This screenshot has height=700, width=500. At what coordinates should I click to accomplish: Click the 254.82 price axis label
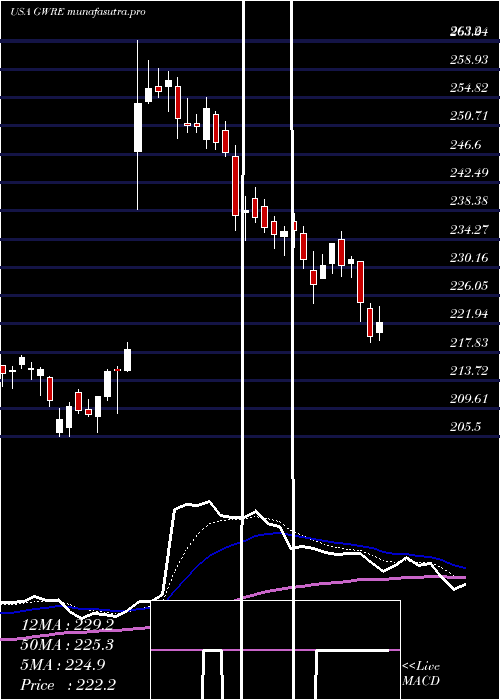coord(468,88)
